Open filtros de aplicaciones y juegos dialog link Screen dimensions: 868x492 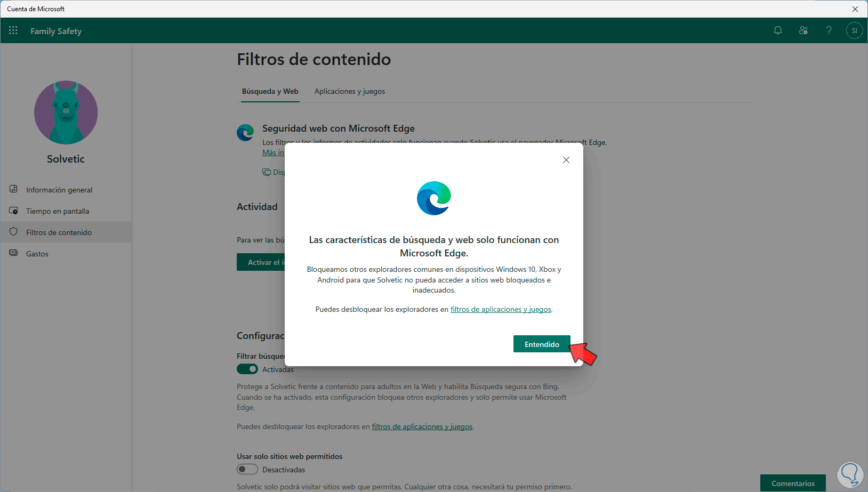point(501,309)
